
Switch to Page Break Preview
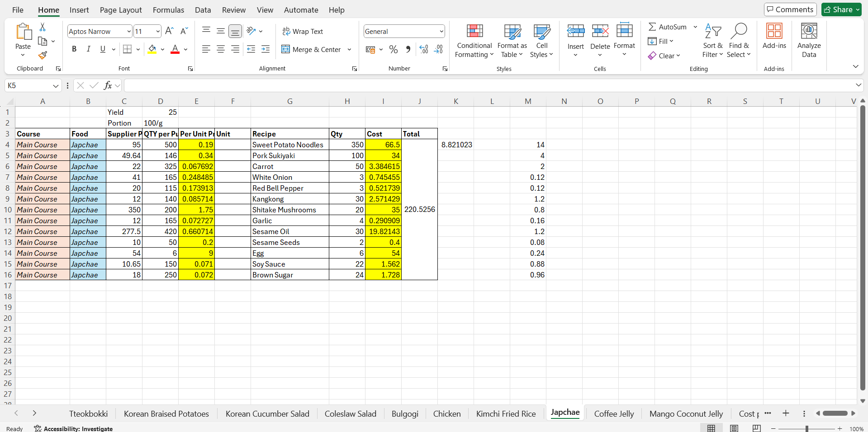click(x=757, y=428)
